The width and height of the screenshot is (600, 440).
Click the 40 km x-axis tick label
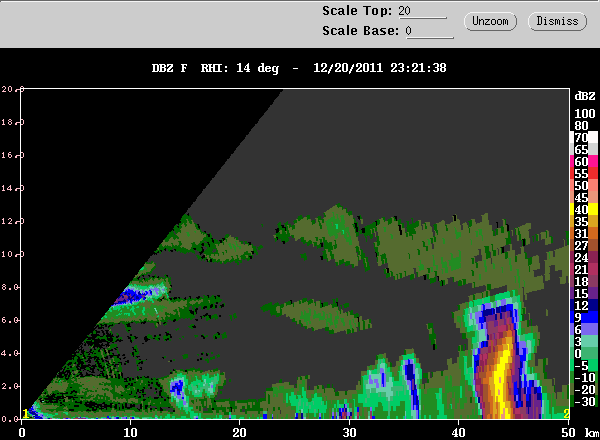[458, 433]
